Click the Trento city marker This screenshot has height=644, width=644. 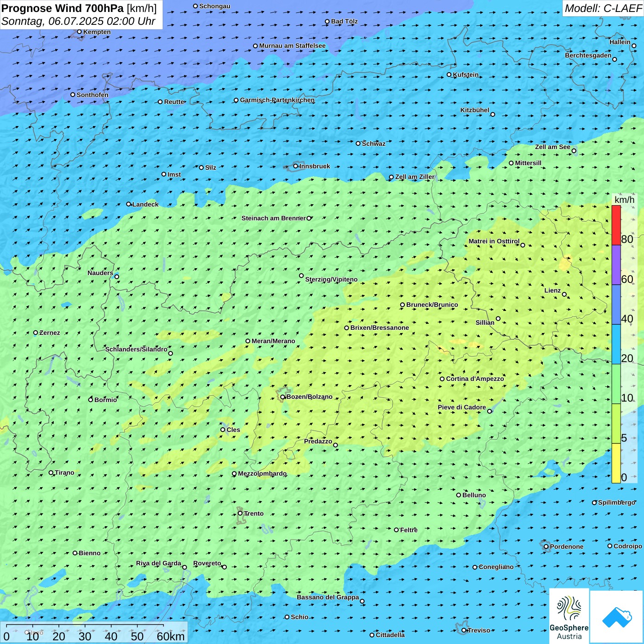240,513
